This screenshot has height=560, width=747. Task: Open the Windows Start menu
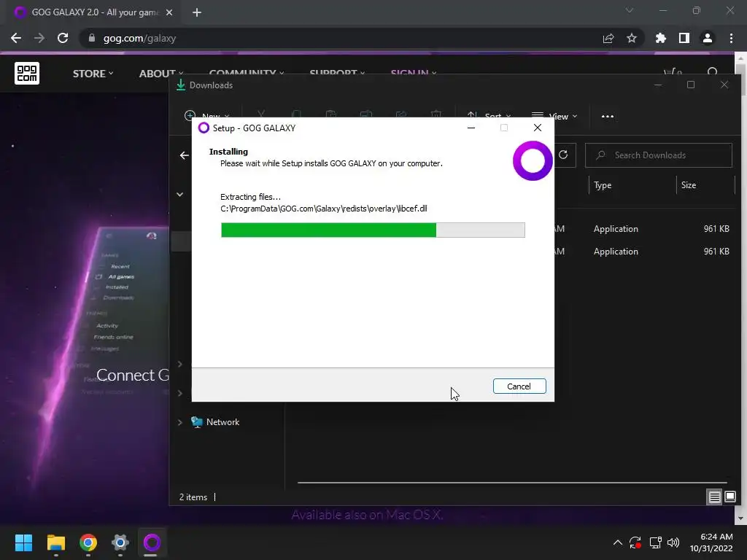(x=23, y=542)
